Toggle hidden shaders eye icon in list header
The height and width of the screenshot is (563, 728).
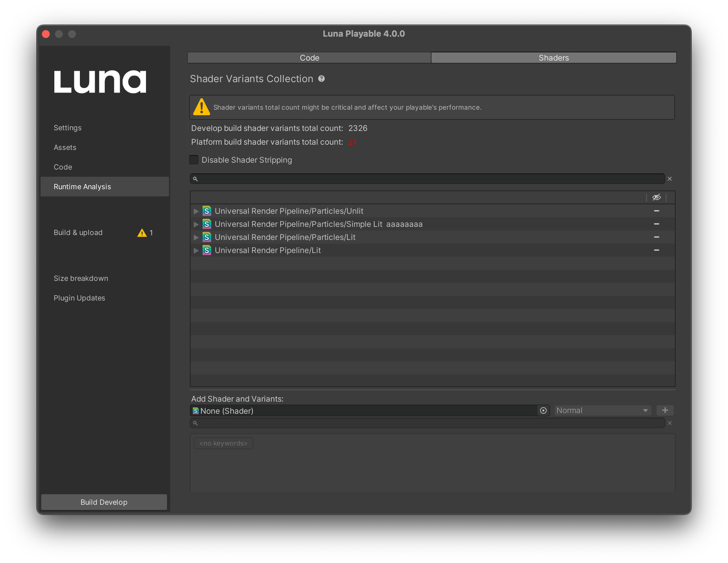pos(656,197)
